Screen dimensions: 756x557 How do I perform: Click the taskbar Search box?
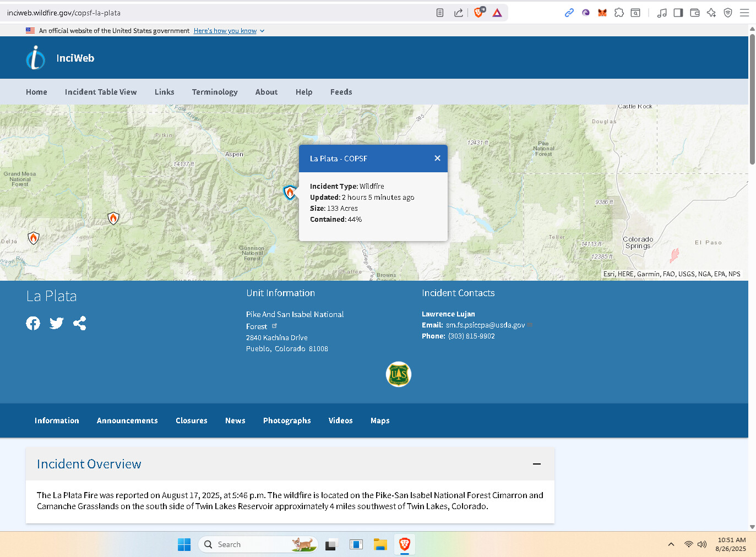(258, 544)
